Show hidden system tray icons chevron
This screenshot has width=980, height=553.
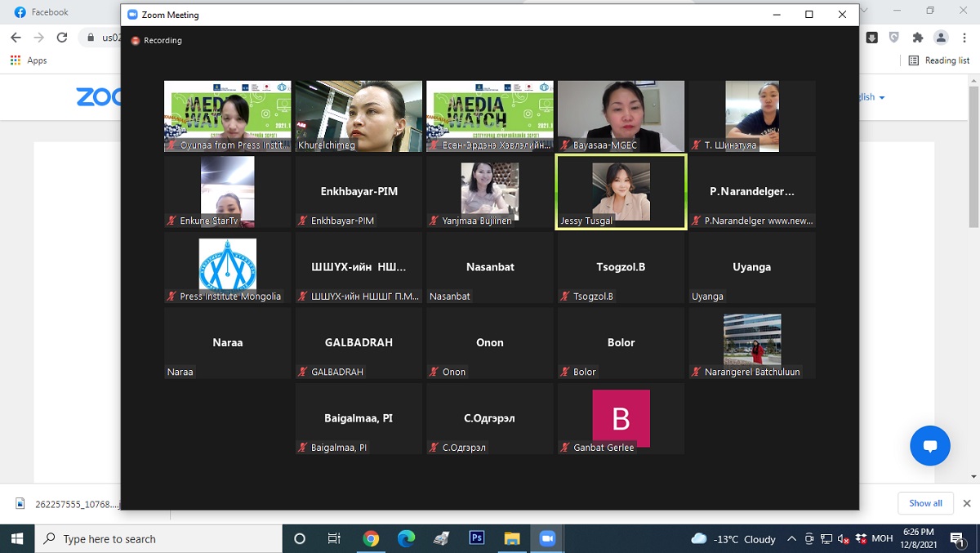(791, 539)
